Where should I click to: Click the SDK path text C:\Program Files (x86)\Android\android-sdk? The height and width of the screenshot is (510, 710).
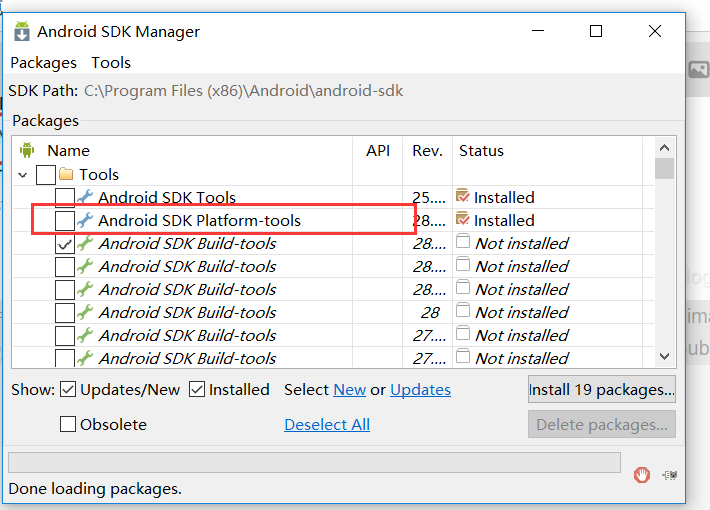coord(243,91)
